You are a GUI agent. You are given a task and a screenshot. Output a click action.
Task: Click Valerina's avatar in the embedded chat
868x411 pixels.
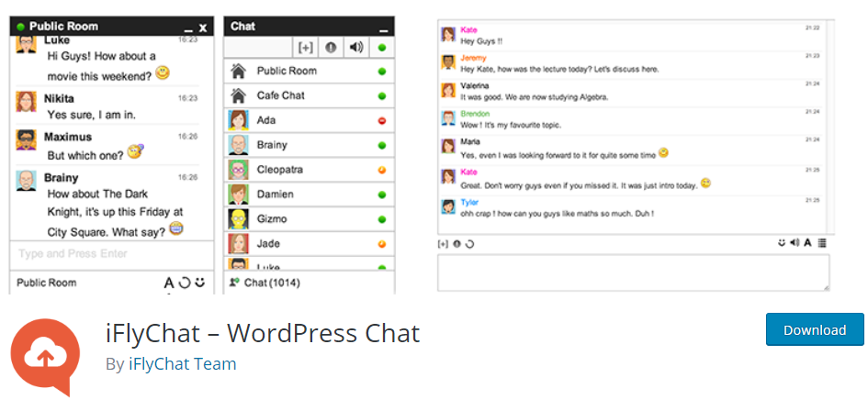click(x=448, y=90)
